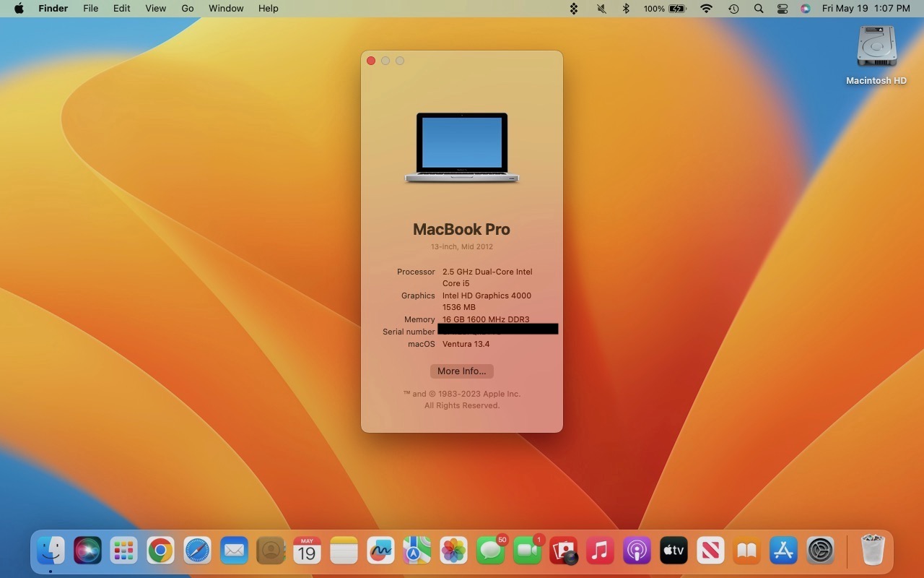Open Podcasts in the Dock

[x=637, y=551]
